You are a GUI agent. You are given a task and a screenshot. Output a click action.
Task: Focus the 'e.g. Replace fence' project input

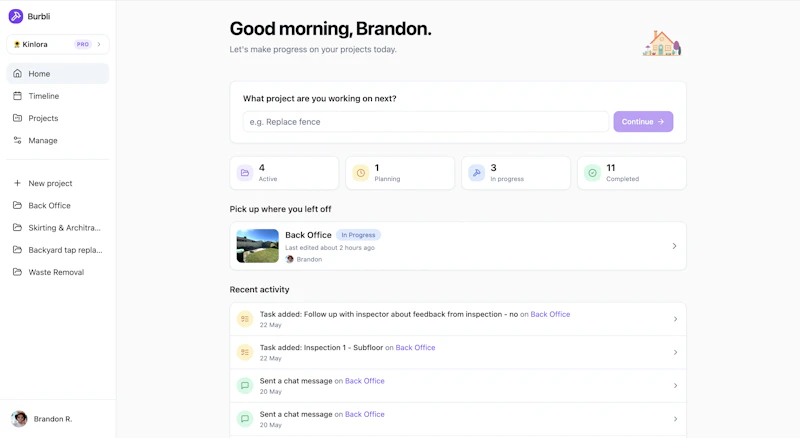point(426,121)
